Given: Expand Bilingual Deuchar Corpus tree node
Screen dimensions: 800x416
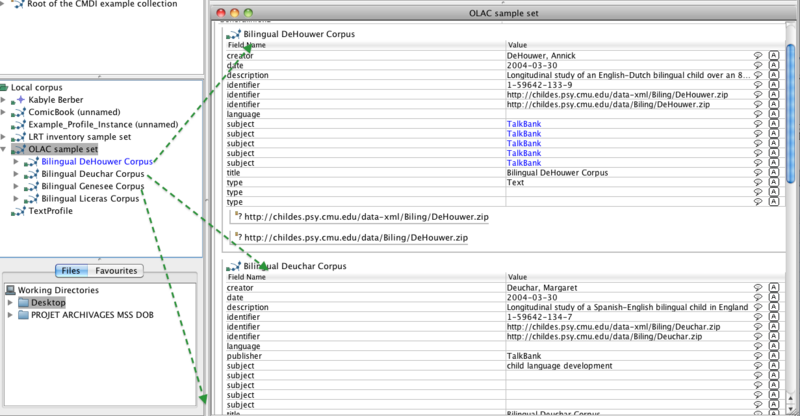Looking at the screenshot, I should point(16,174).
